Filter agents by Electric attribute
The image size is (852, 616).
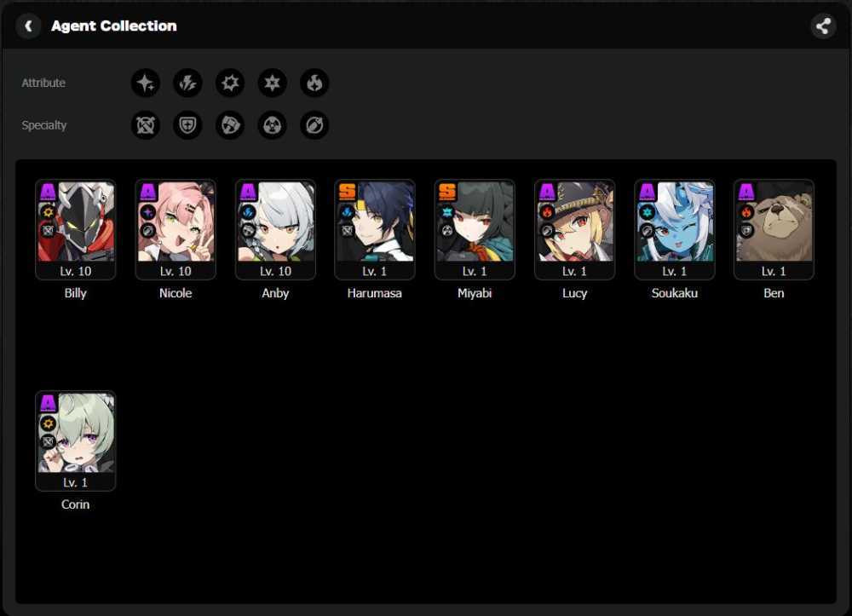point(188,83)
